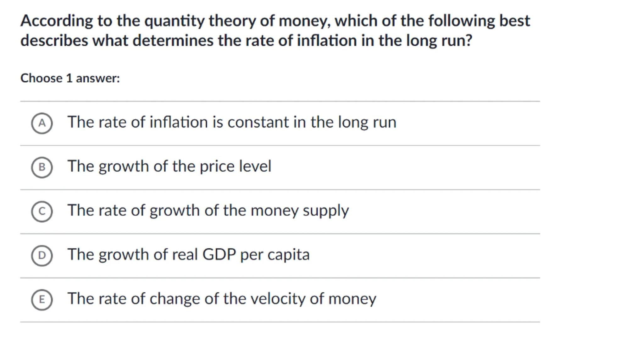The image size is (644, 343).
Task: Click the question line starting 'describes what determines'
Action: 246,41
